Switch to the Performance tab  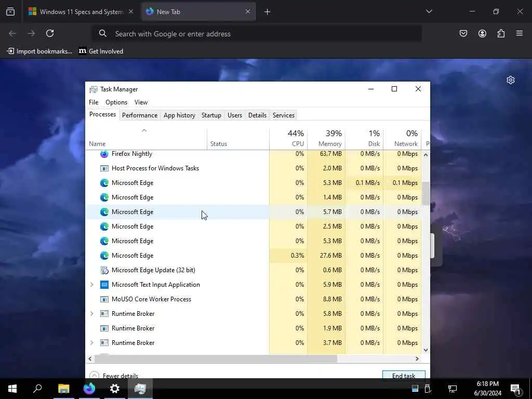tap(140, 115)
